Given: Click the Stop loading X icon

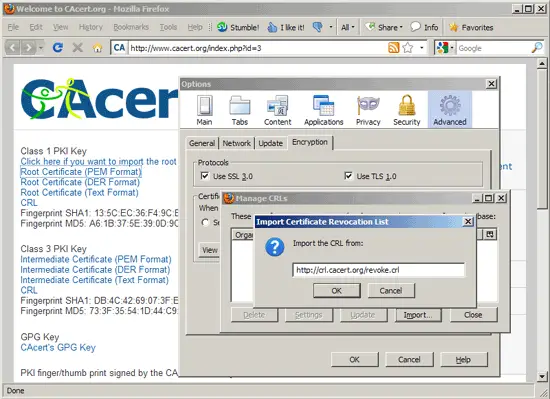Looking at the screenshot, I should pyautogui.click(x=78, y=47).
